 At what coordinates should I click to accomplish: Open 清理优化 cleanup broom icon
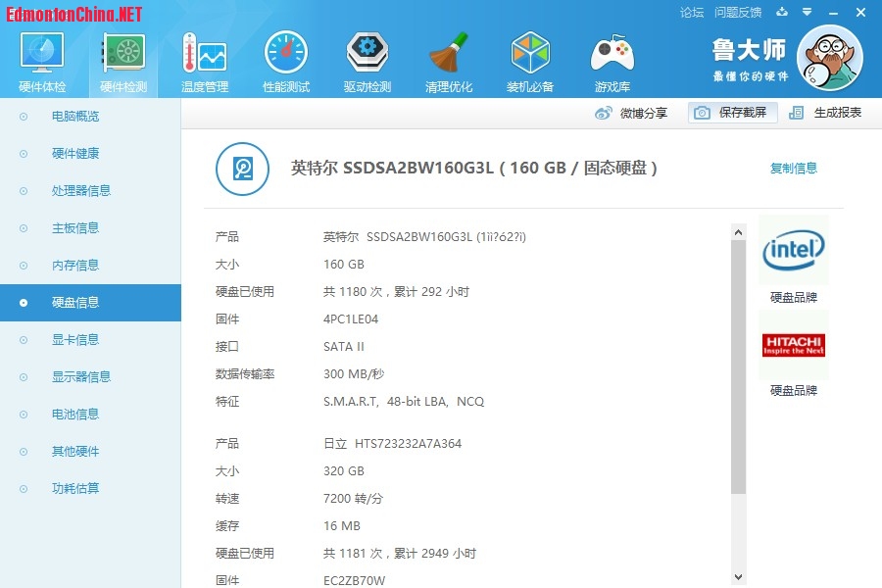pos(449,62)
